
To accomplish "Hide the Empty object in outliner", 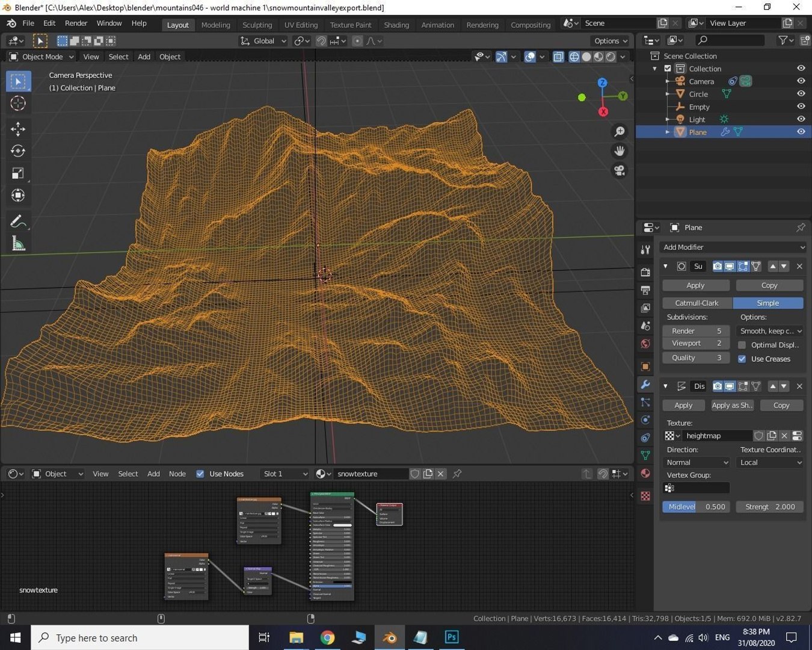I will (x=801, y=107).
